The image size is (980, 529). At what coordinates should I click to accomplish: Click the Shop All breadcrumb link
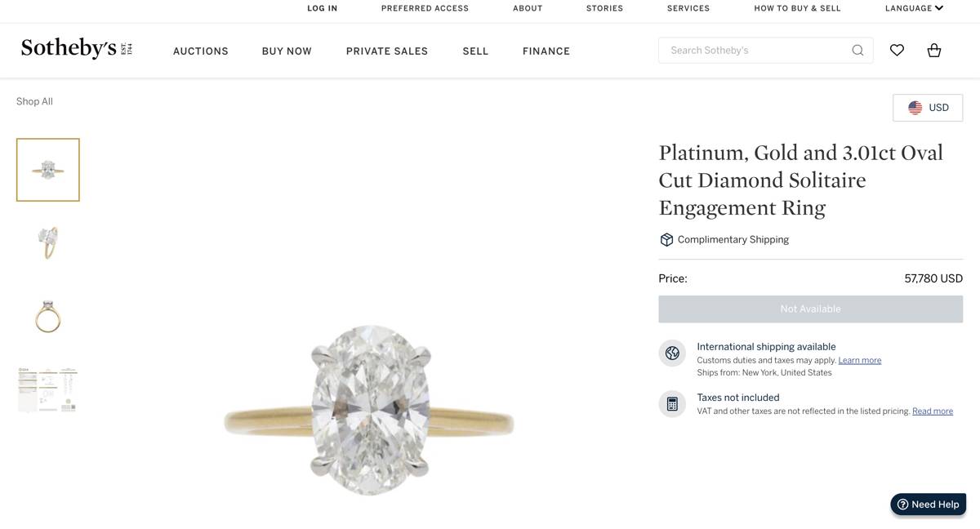click(34, 101)
